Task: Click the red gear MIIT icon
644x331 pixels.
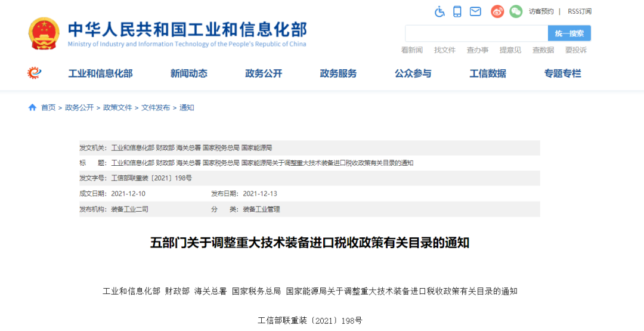Action: click(x=35, y=73)
